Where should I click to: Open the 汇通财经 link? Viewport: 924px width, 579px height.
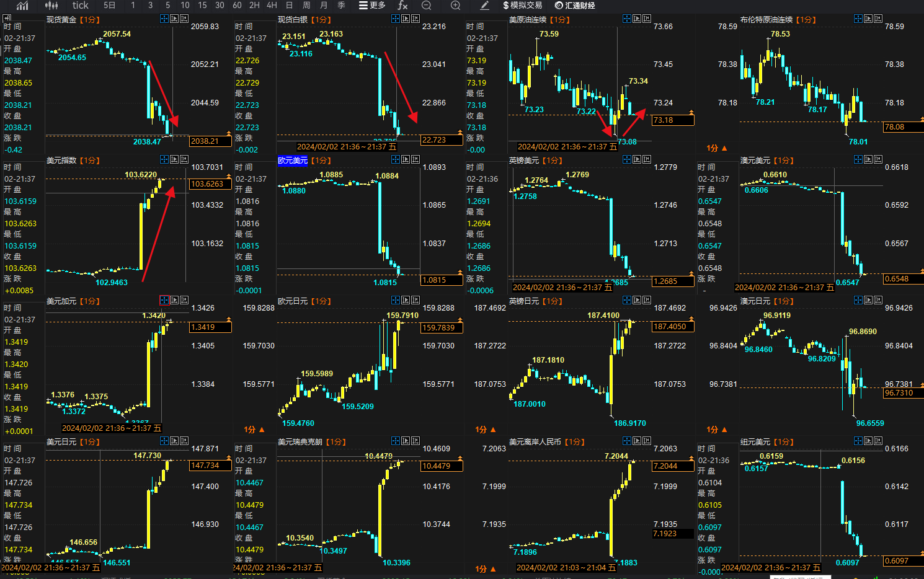[x=575, y=6]
